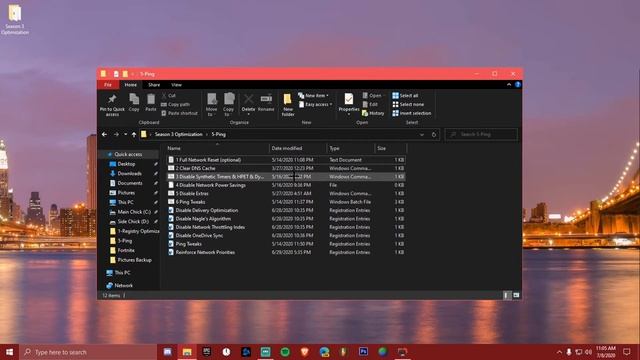640x360 pixels.
Task: Select the Home ribbon tab
Action: (x=131, y=84)
